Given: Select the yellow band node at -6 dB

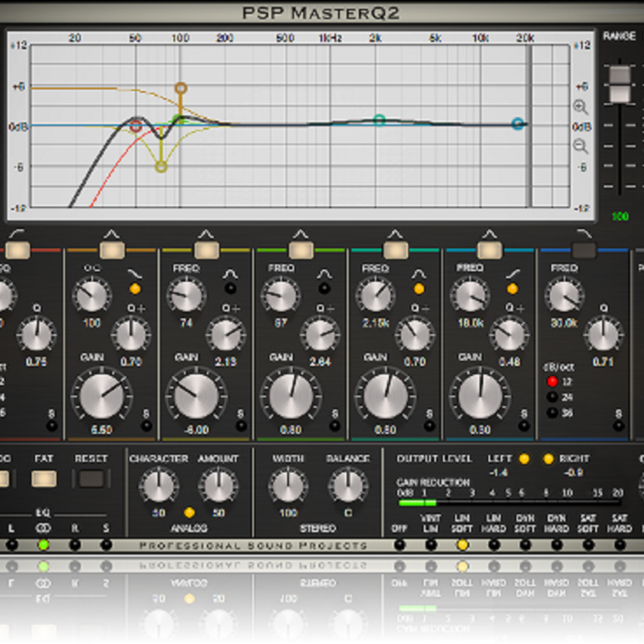Looking at the screenshot, I should [161, 167].
